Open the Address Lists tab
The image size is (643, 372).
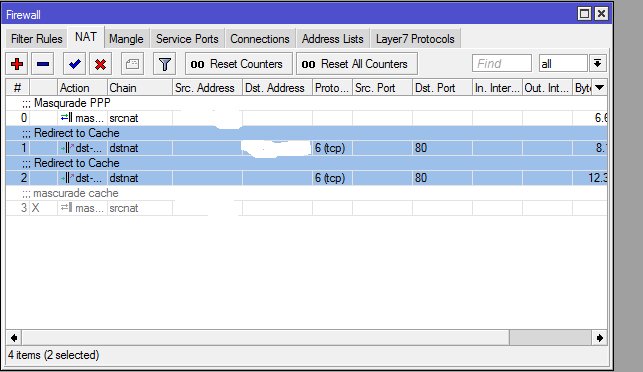point(333,39)
